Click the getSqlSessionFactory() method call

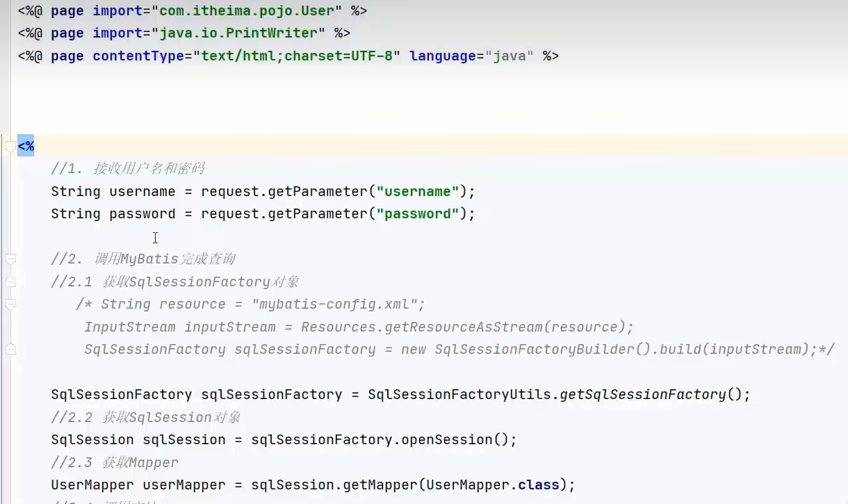click(x=651, y=394)
